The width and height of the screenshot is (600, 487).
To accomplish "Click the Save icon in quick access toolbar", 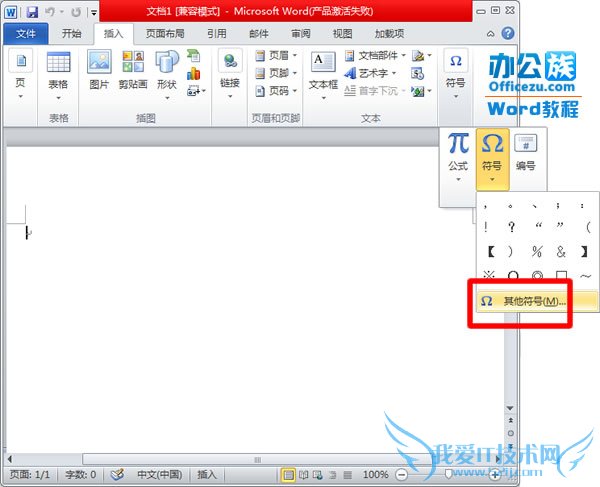I will pyautogui.click(x=33, y=12).
